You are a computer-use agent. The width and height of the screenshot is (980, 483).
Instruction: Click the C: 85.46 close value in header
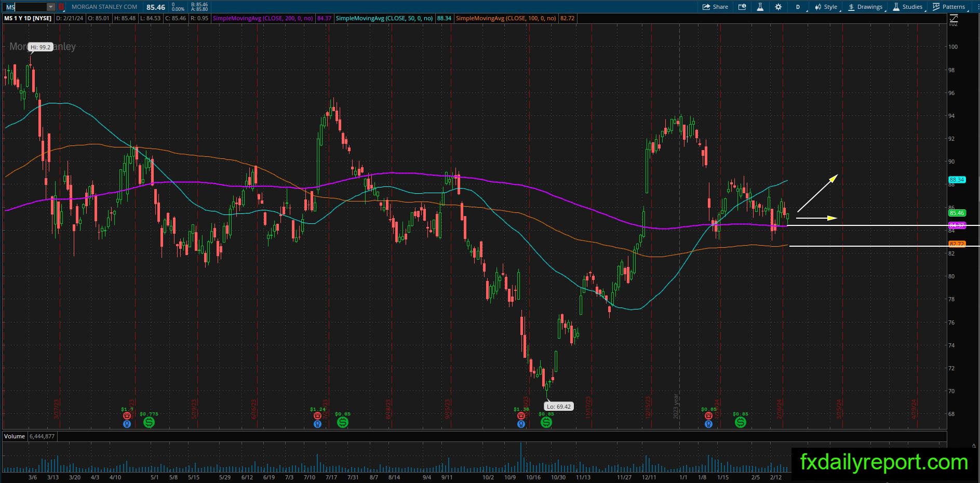(x=176, y=18)
